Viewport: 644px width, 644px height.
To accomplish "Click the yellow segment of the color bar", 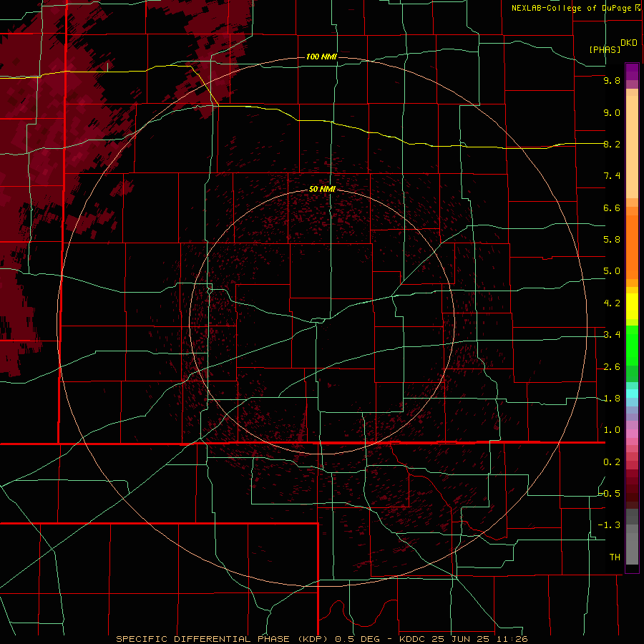I will [632, 306].
